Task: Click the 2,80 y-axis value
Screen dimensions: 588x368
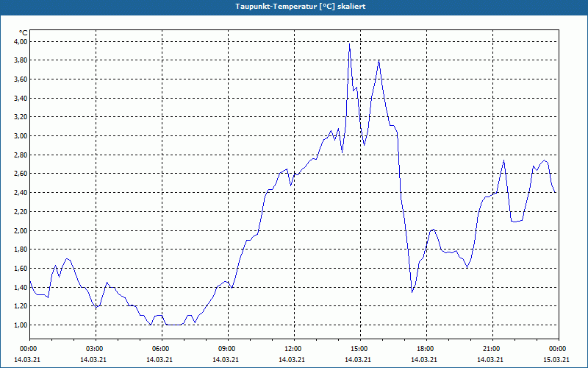Action: [21, 155]
